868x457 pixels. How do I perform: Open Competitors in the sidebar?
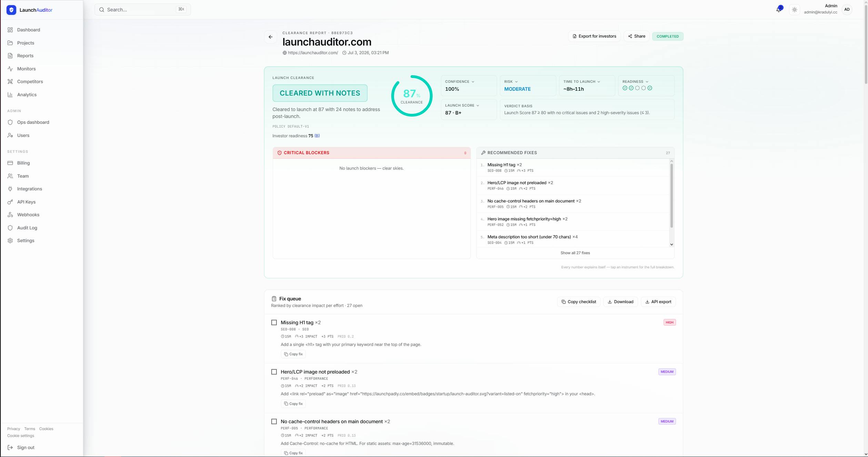click(x=42, y=82)
